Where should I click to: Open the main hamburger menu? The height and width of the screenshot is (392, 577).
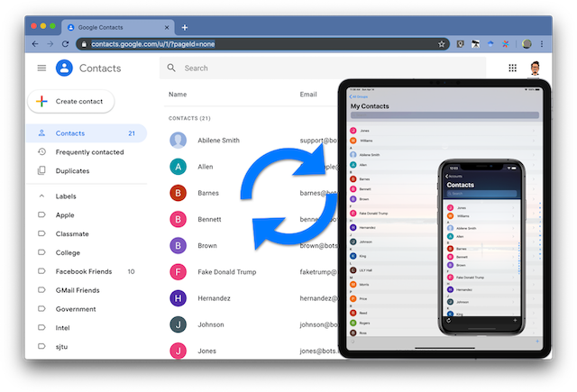coord(41,68)
